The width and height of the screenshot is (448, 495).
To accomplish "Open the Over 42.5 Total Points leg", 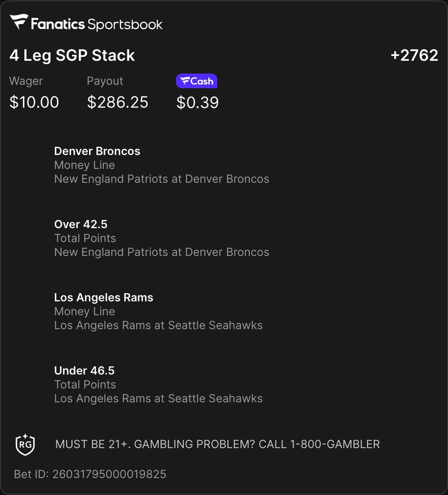I will coord(162,238).
